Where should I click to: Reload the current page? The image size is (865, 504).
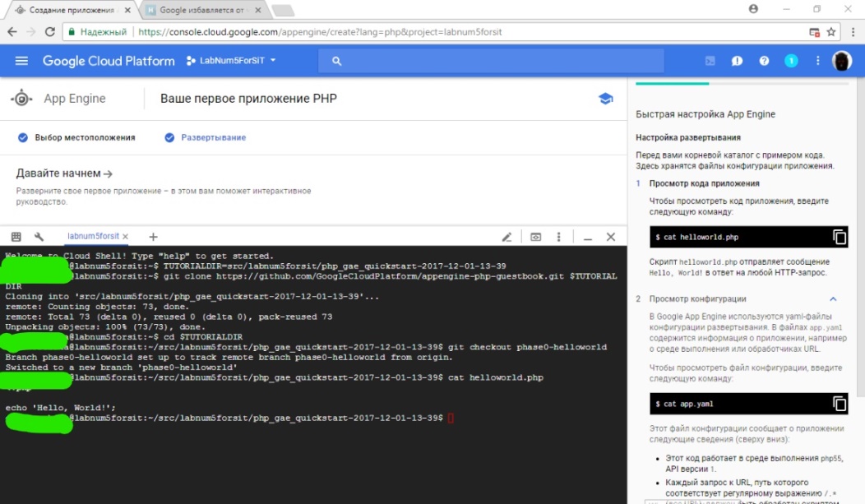pyautogui.click(x=49, y=32)
